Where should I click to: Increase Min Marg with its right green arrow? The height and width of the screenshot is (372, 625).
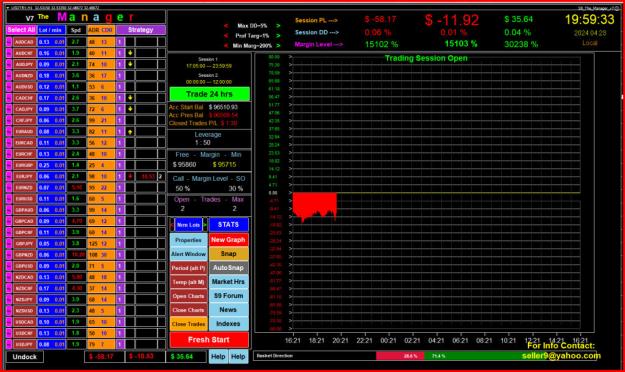(278, 45)
